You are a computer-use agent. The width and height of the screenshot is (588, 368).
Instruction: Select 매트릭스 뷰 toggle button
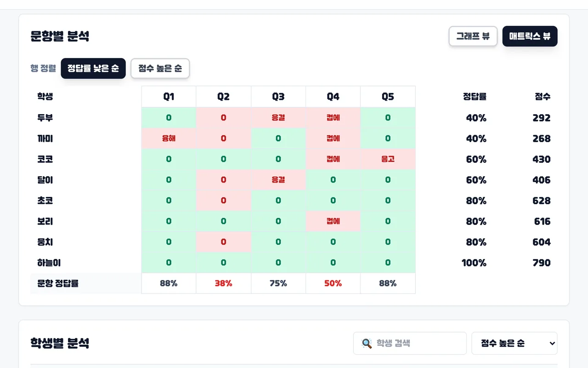(530, 36)
